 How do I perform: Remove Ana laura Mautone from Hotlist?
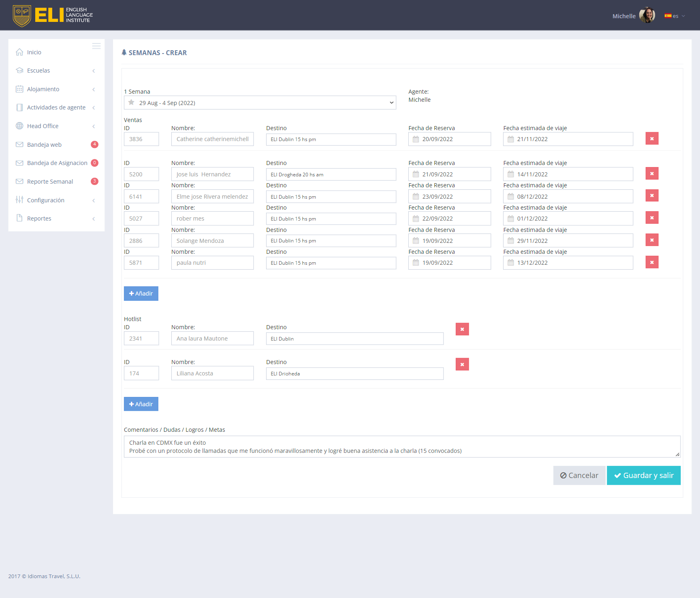point(462,329)
